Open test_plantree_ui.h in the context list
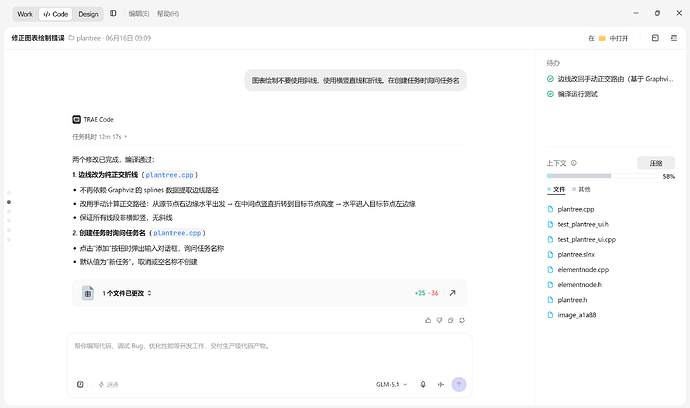This screenshot has height=408, width=690. [x=583, y=224]
